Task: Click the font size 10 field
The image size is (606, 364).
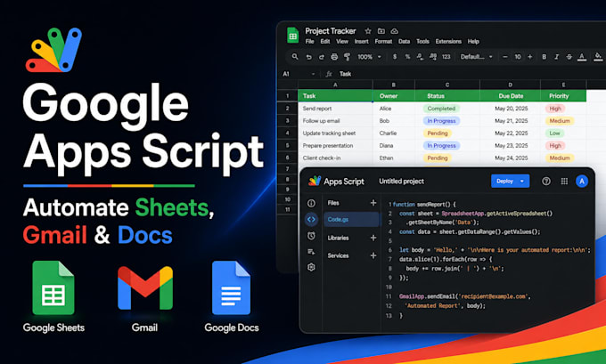Action: (x=518, y=57)
